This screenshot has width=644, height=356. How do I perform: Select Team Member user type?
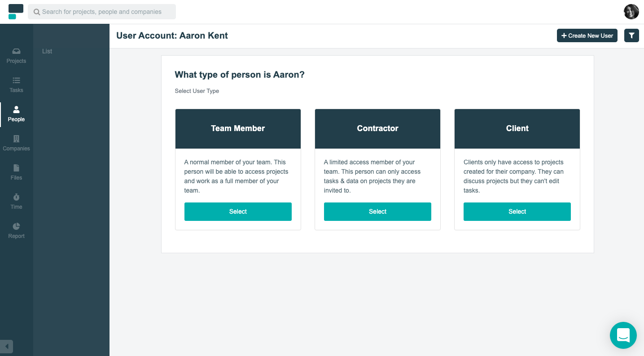(x=238, y=211)
